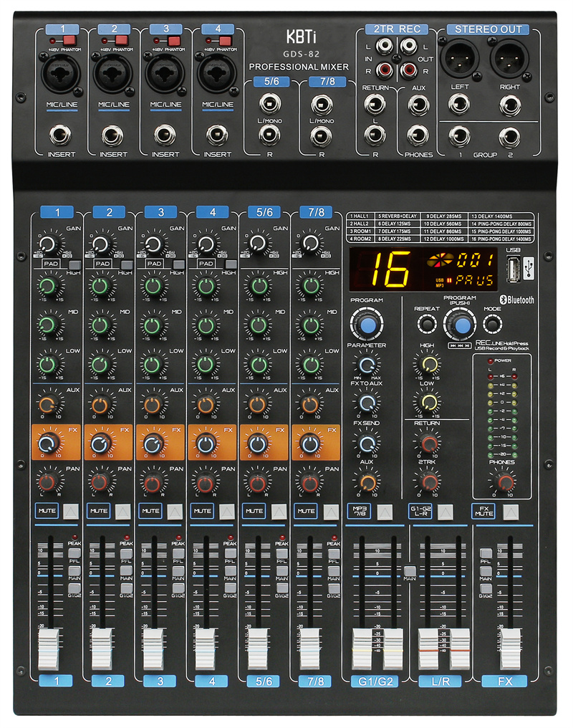Click the channel 7/8 FX send knob

(309, 444)
